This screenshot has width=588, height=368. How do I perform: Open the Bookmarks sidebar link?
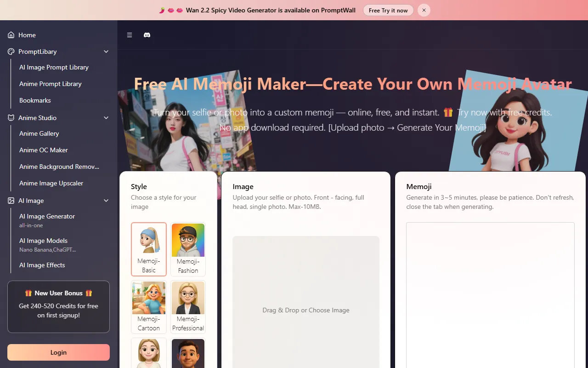point(35,100)
